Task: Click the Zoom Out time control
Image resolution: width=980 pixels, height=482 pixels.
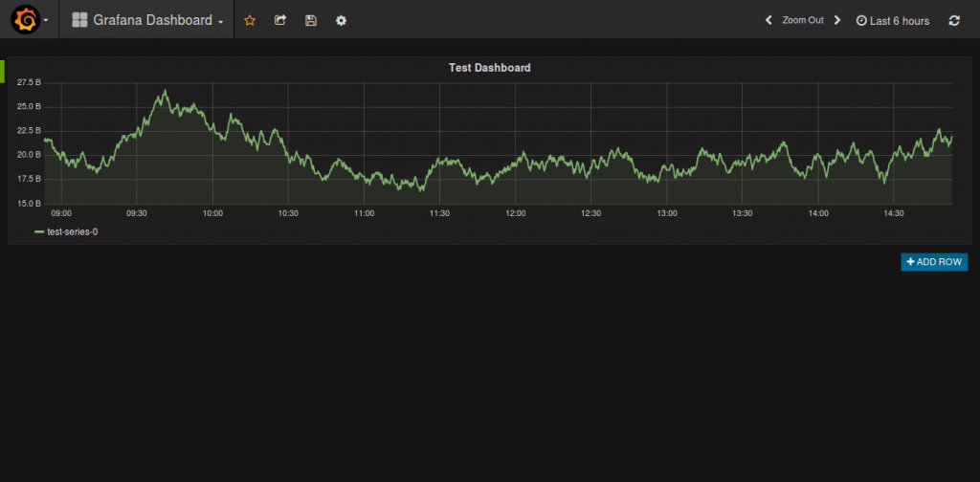Action: point(802,20)
